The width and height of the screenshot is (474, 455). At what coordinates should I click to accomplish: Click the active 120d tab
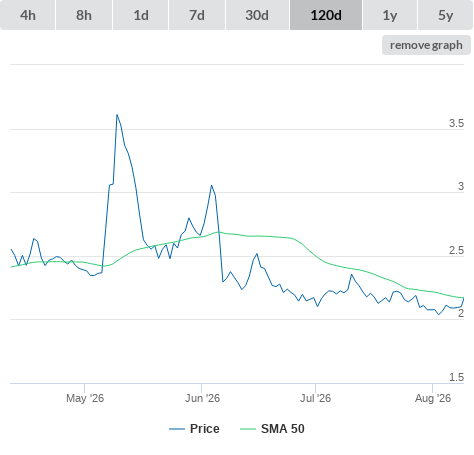(x=326, y=15)
